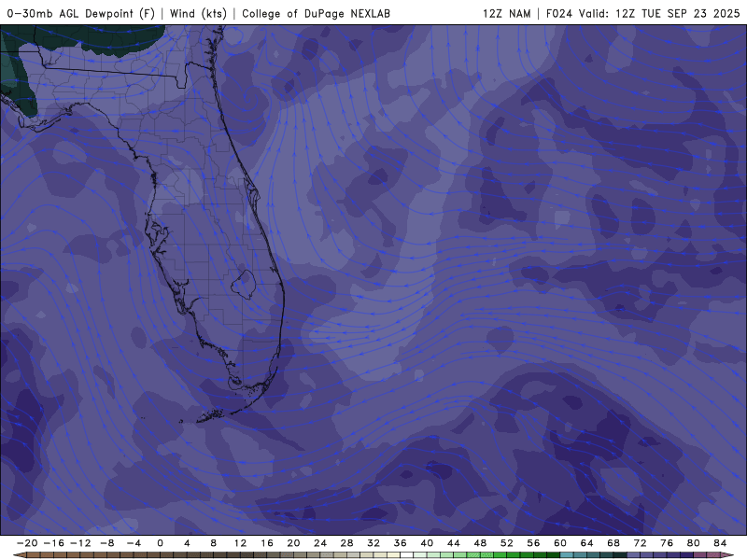
Task: Click the 12 legend value
Action: [x=240, y=543]
